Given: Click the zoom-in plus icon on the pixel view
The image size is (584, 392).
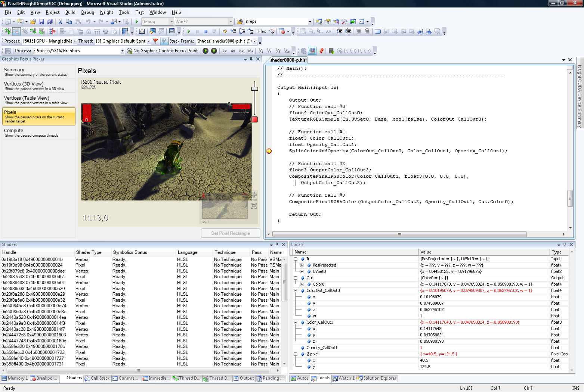Looking at the screenshot, I should click(x=254, y=195).
